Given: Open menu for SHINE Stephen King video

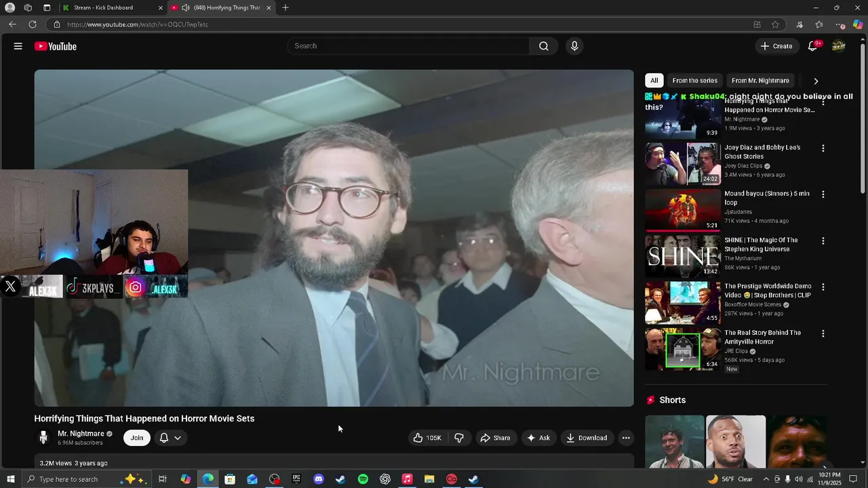Looking at the screenshot, I should tap(823, 241).
